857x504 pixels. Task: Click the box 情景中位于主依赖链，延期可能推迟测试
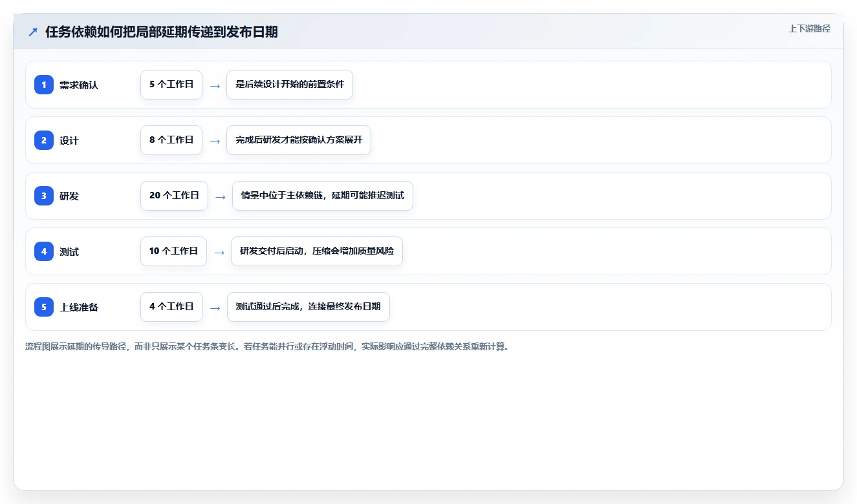tap(323, 196)
